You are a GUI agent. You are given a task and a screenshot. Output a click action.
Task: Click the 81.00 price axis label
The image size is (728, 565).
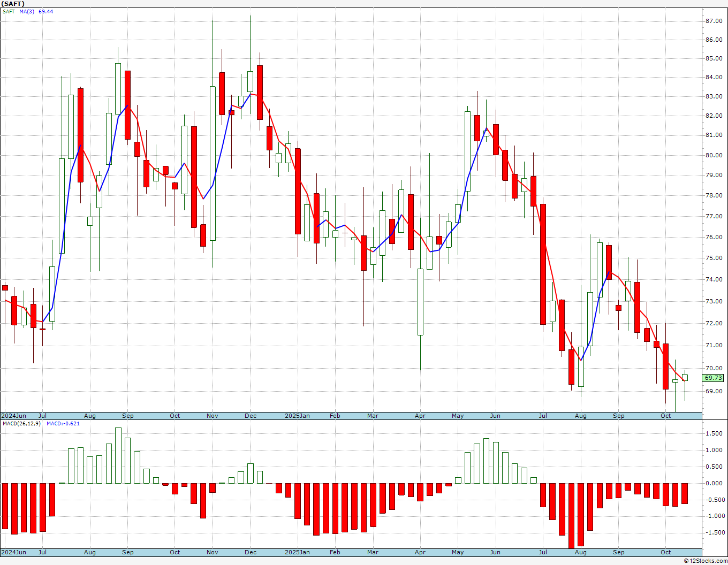pos(714,135)
